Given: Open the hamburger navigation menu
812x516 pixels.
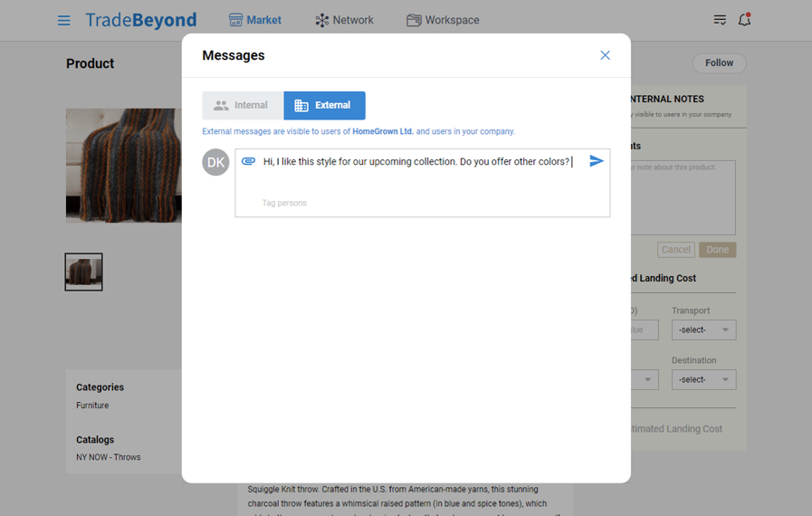Looking at the screenshot, I should point(64,20).
